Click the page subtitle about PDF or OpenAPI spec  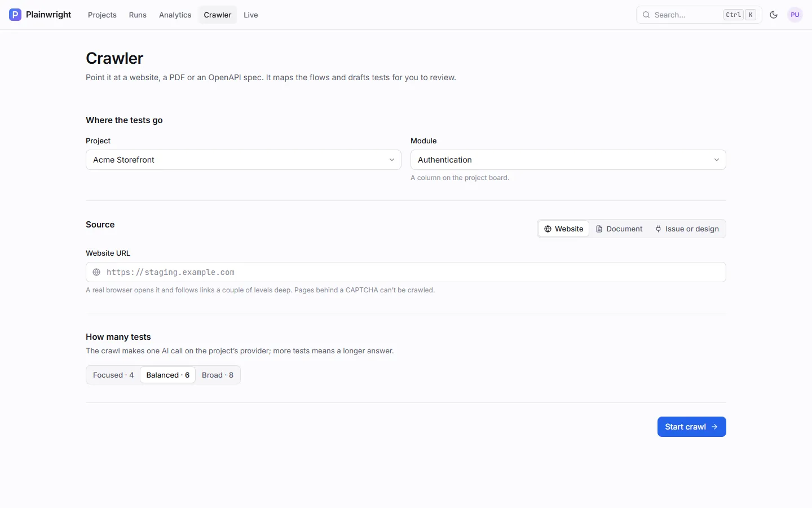point(271,77)
